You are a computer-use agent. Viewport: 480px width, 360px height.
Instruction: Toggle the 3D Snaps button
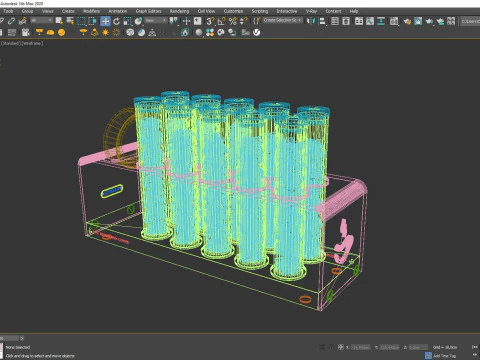[210, 21]
